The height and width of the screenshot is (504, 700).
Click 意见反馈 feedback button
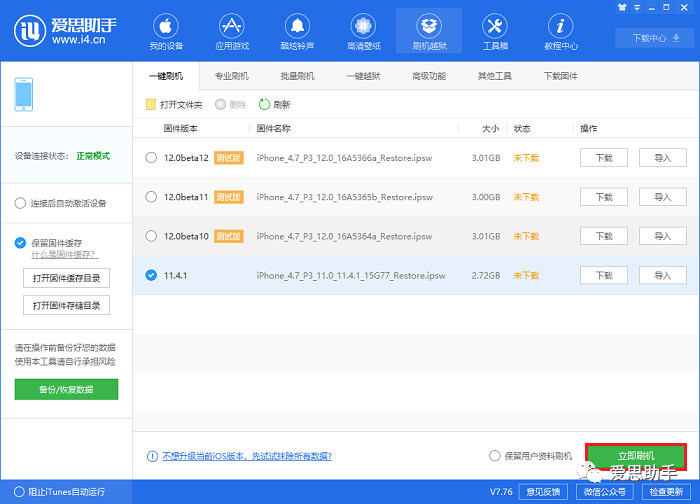coord(543,492)
